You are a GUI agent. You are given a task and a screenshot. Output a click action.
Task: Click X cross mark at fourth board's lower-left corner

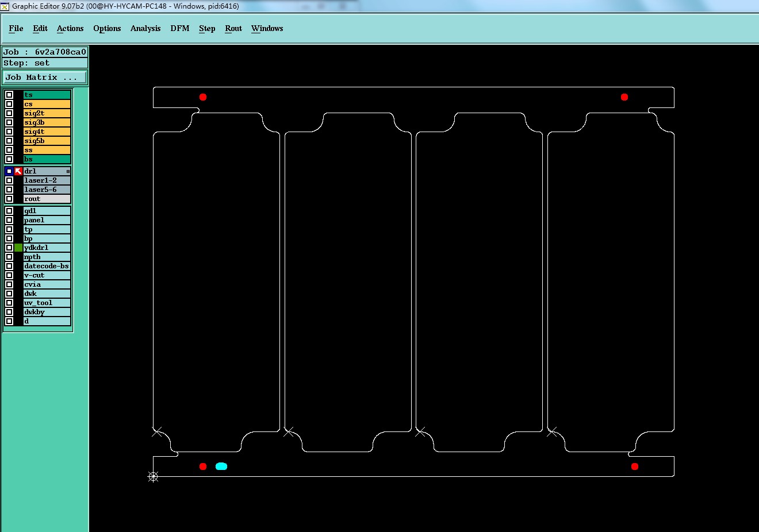(552, 431)
